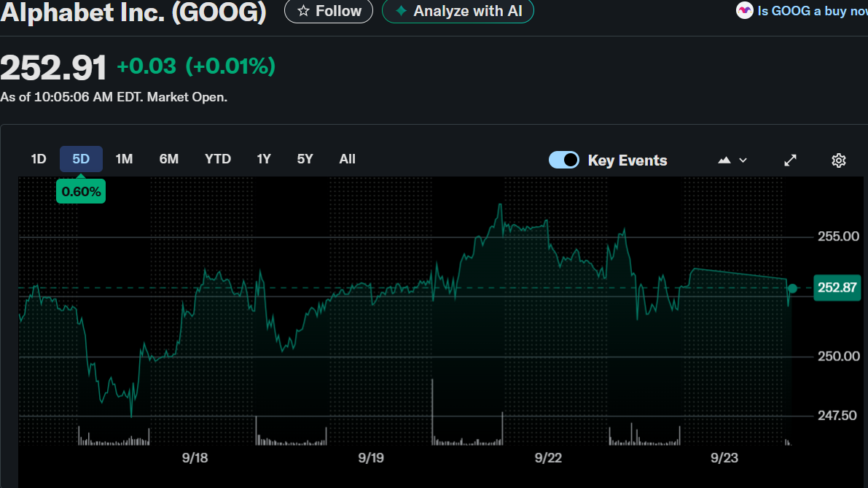Open the chart type dropdown chevron
868x488 pixels.
click(x=743, y=160)
